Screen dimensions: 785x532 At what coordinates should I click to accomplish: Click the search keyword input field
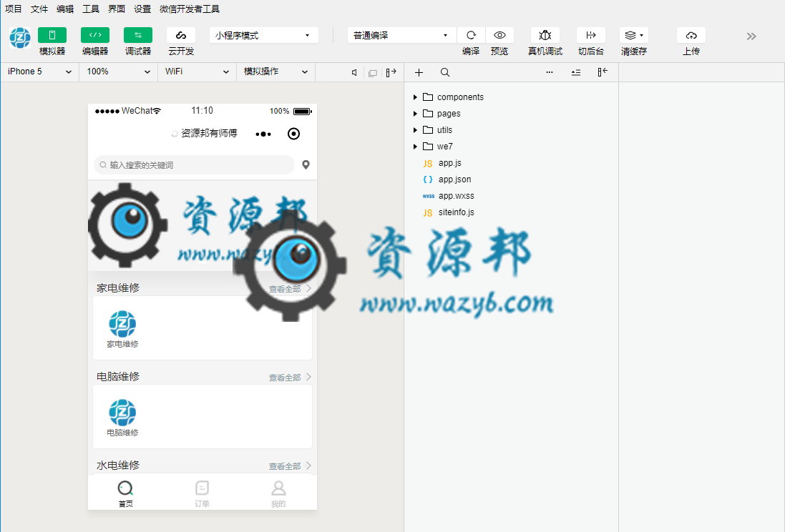[x=194, y=164]
